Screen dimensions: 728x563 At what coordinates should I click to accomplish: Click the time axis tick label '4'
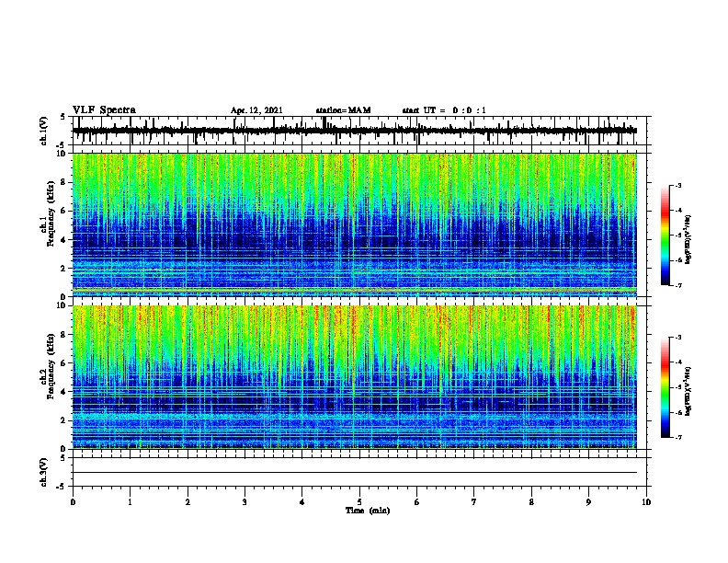pyautogui.click(x=302, y=502)
